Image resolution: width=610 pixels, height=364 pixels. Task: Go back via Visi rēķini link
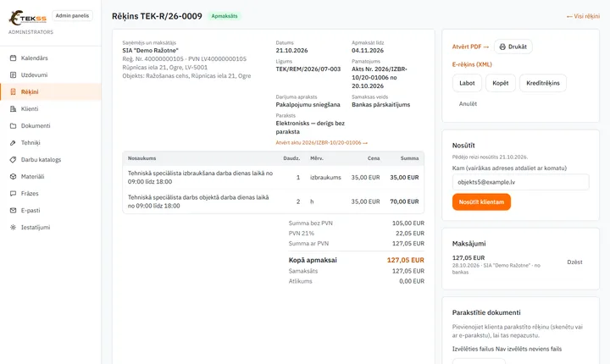[583, 16]
